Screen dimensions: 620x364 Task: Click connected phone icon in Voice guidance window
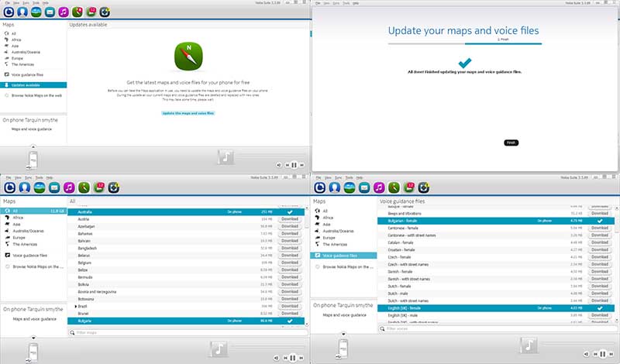343,349
